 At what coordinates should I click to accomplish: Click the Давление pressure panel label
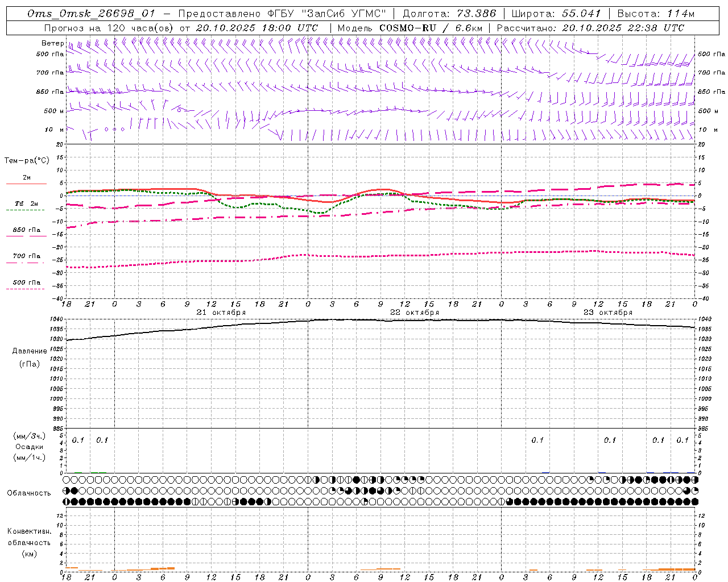click(x=30, y=351)
